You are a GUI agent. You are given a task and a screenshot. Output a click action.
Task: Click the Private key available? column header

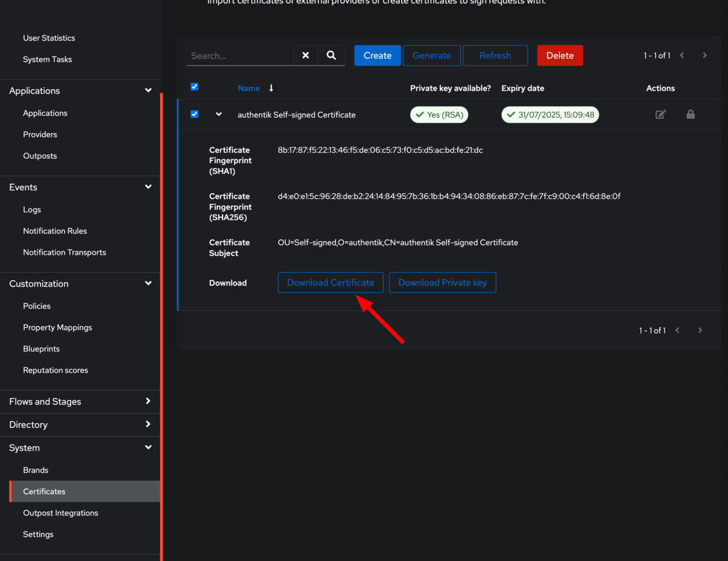tap(451, 88)
